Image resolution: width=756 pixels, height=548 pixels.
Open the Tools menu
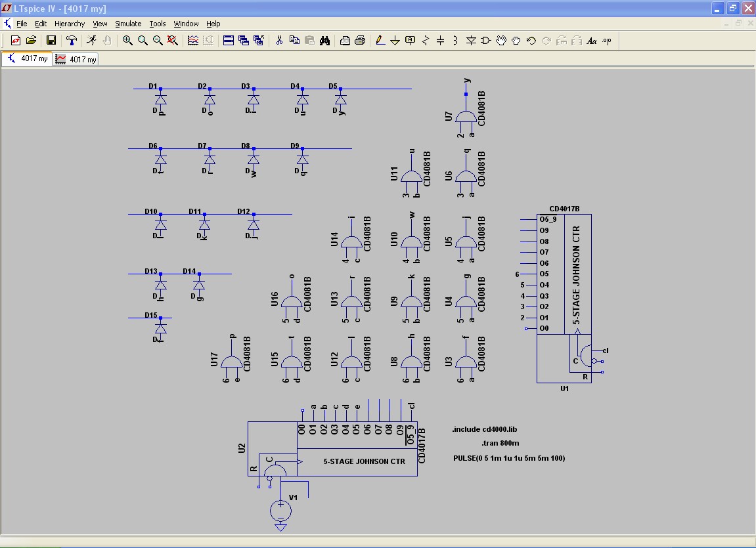pos(157,24)
